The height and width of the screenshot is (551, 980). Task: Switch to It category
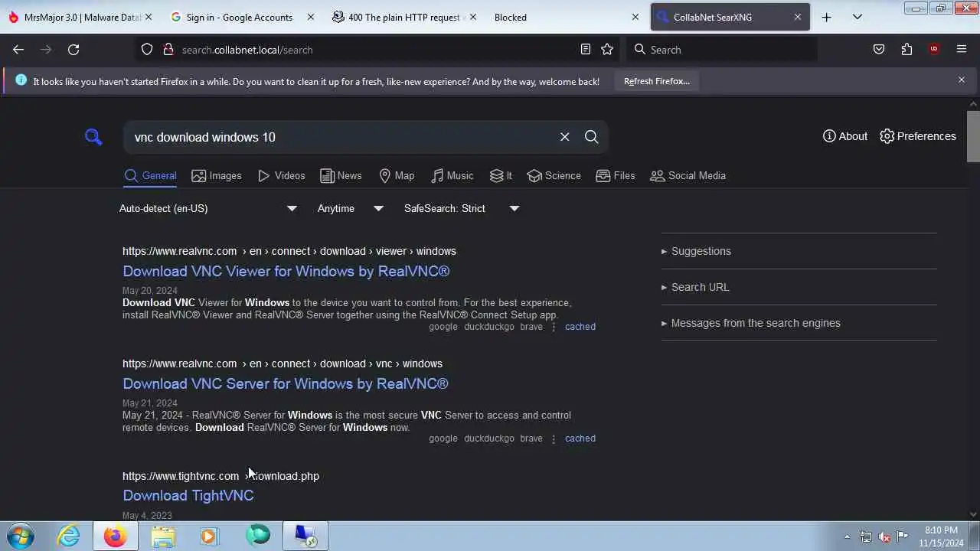point(501,176)
